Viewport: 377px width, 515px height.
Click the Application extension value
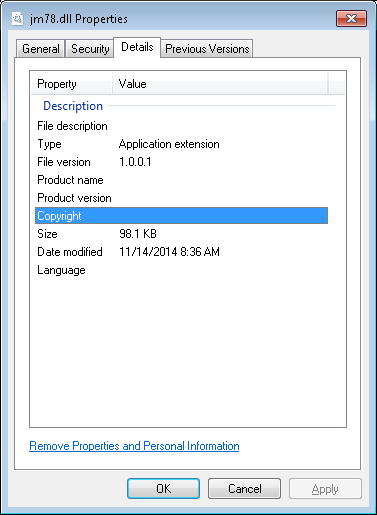(x=169, y=144)
